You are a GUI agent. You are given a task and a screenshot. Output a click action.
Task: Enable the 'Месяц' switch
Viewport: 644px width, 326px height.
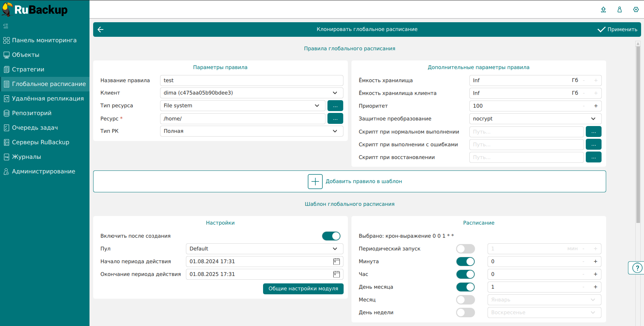coord(466,300)
